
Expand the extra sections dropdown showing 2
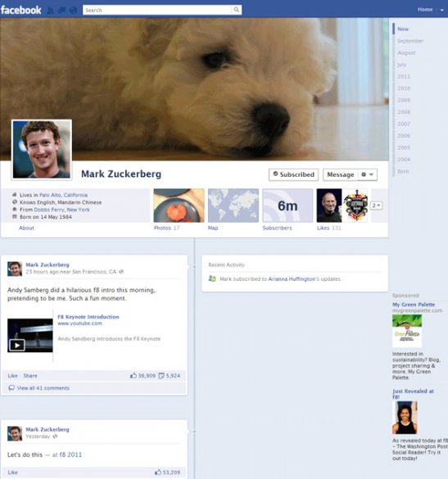(x=376, y=206)
